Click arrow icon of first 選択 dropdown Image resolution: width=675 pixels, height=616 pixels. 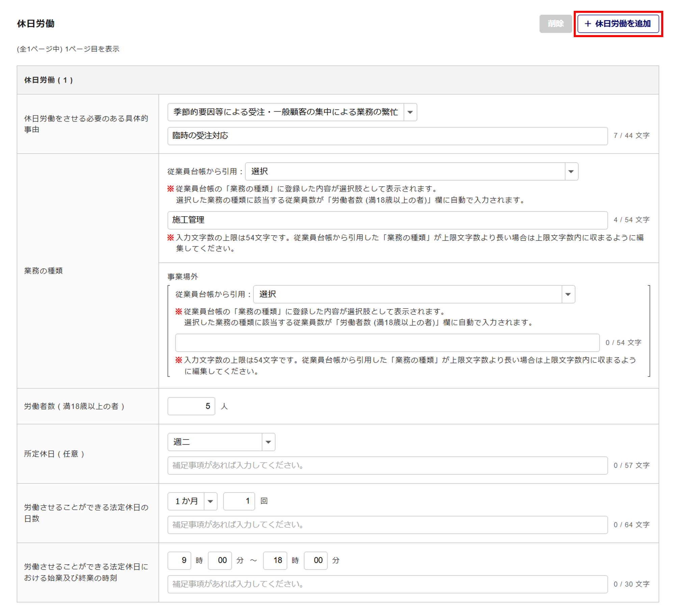[x=571, y=171]
